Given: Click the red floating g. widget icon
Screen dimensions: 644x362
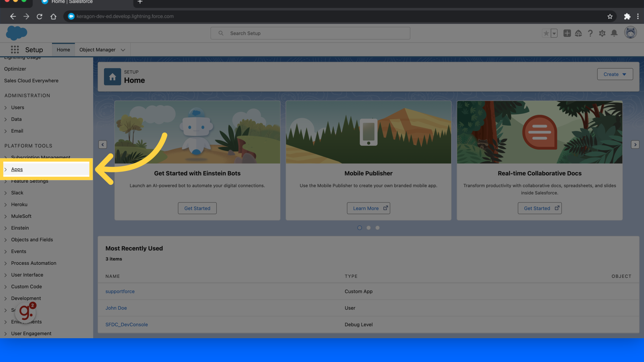Looking at the screenshot, I should [x=26, y=312].
